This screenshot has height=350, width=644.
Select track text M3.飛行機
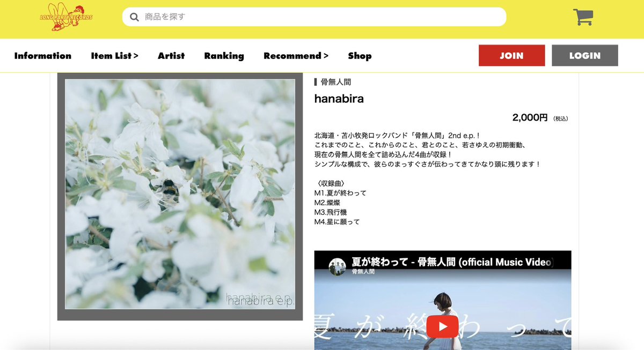pyautogui.click(x=331, y=212)
